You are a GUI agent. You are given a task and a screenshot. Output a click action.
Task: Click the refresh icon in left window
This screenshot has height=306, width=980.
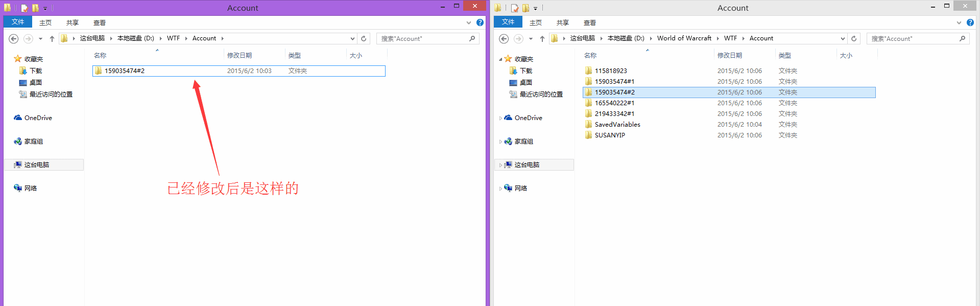pos(364,38)
